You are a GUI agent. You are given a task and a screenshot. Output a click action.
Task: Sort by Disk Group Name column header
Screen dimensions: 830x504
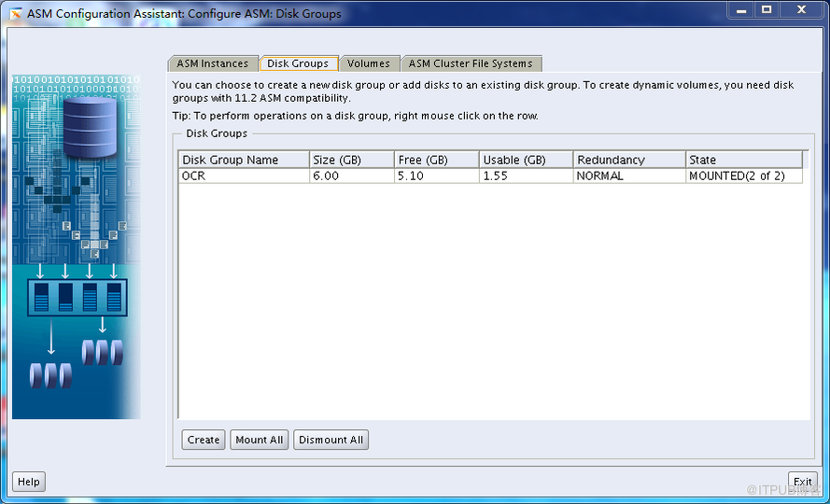[x=243, y=160]
